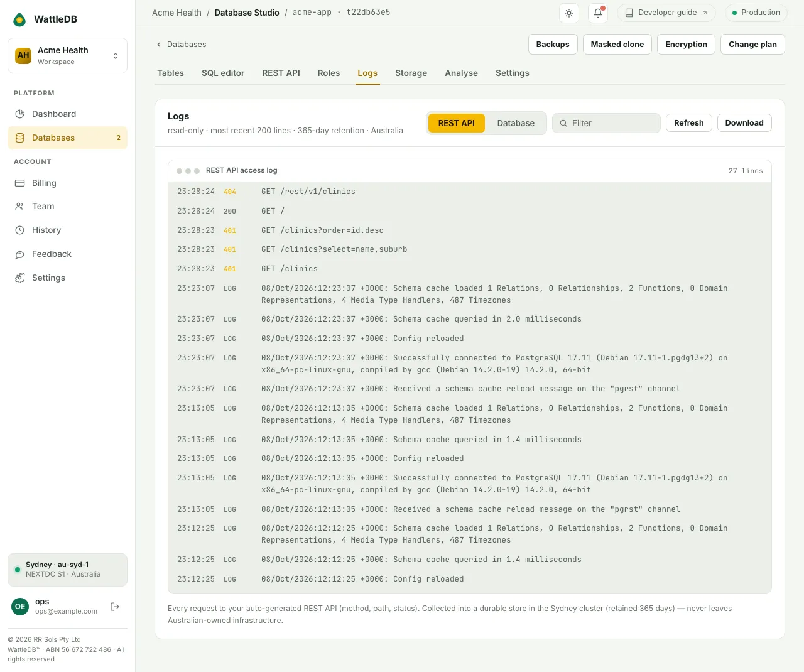Switch to the Storage tab
The width and height of the screenshot is (804, 672).
[411, 73]
